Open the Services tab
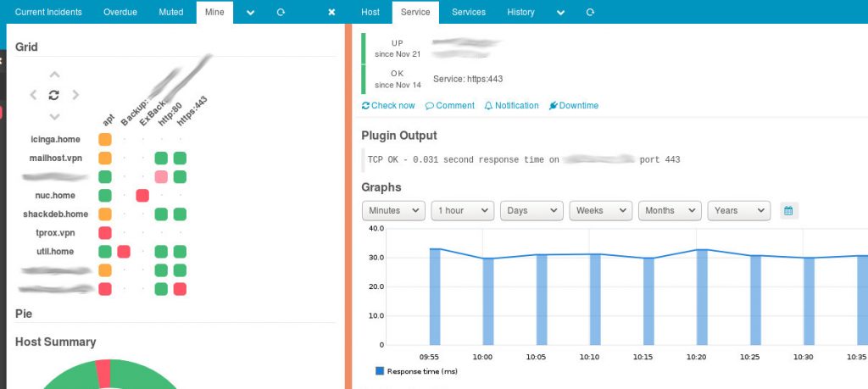 (x=468, y=12)
